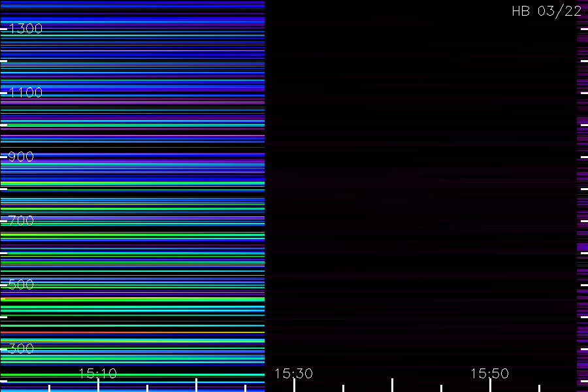Click the 1300 frequency axis label
Screen dimensions: 588x392
click(25, 29)
